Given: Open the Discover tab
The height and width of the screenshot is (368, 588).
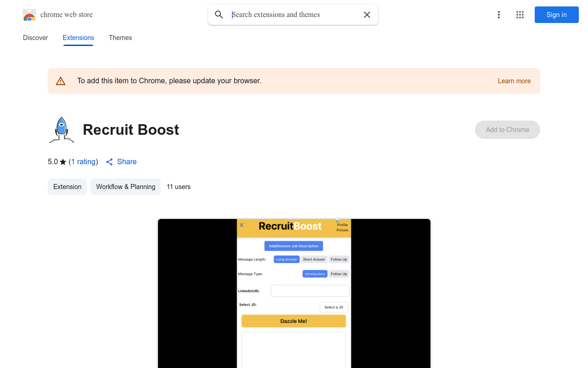Looking at the screenshot, I should pos(35,38).
